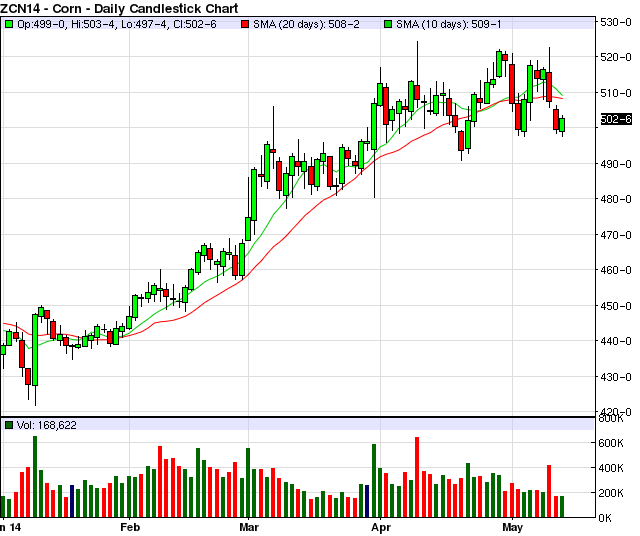
Task: Click the green SMA 10 days swatch
Action: [388, 24]
